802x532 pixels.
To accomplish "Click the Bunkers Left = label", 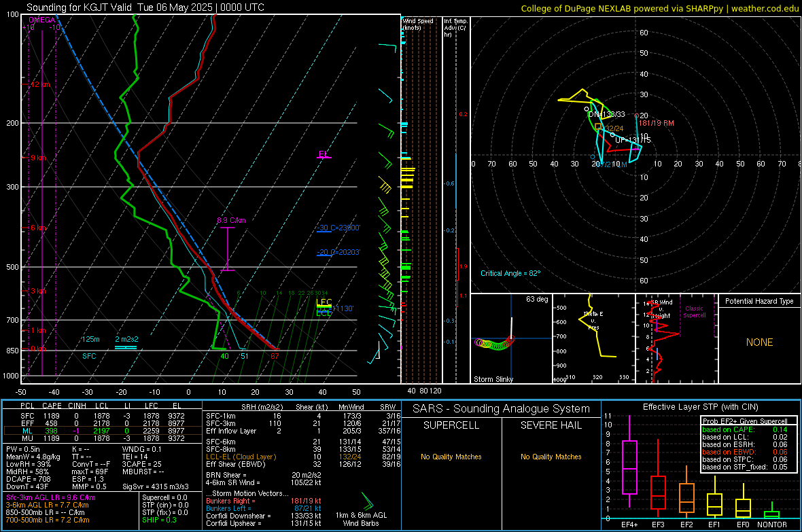I will point(227,508).
